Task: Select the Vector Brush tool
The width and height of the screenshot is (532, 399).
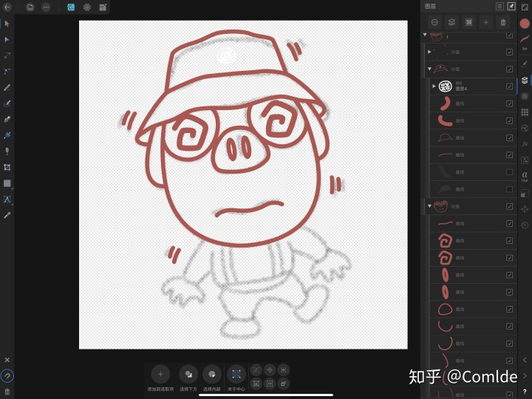Action: [7, 103]
